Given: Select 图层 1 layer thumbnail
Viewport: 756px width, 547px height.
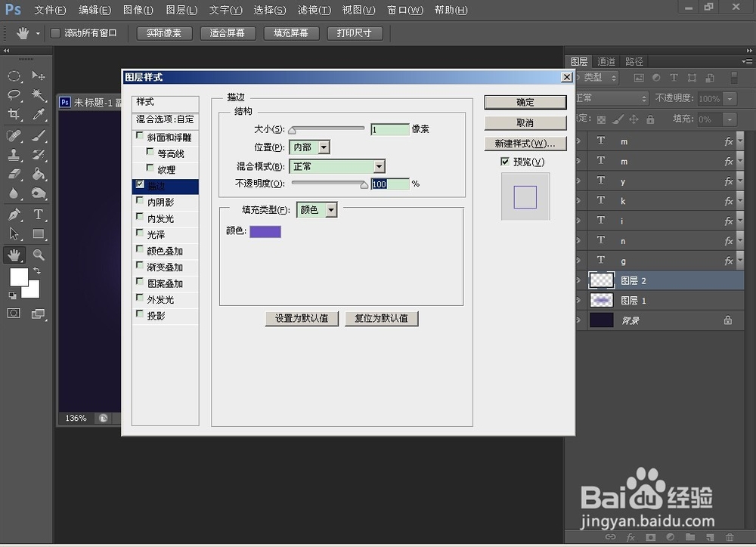Looking at the screenshot, I should tap(601, 300).
